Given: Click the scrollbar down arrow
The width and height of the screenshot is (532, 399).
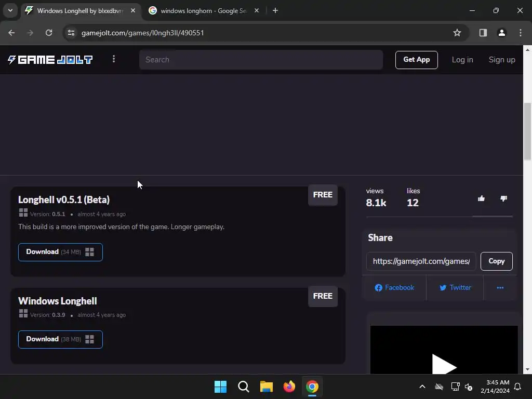Looking at the screenshot, I should coord(527,369).
